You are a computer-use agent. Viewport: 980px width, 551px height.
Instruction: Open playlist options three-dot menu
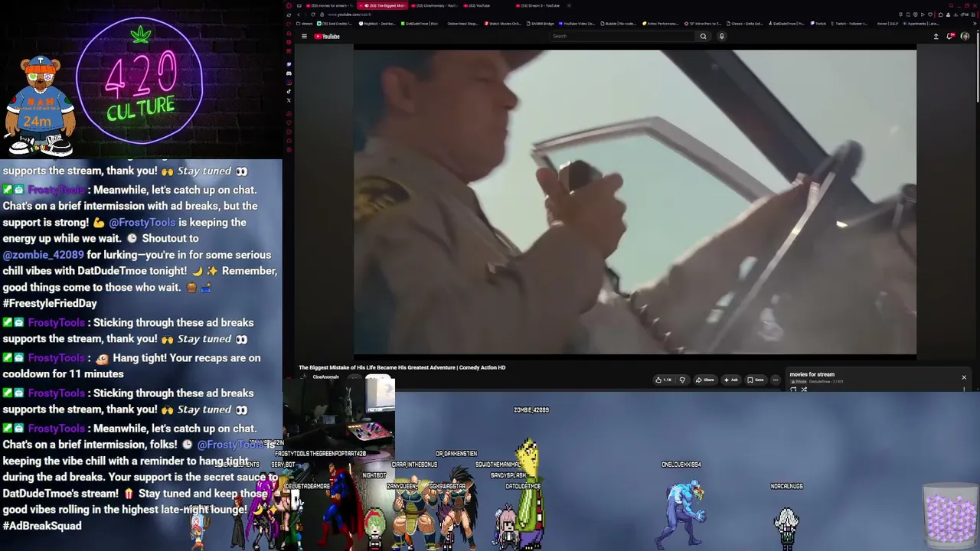tap(964, 389)
